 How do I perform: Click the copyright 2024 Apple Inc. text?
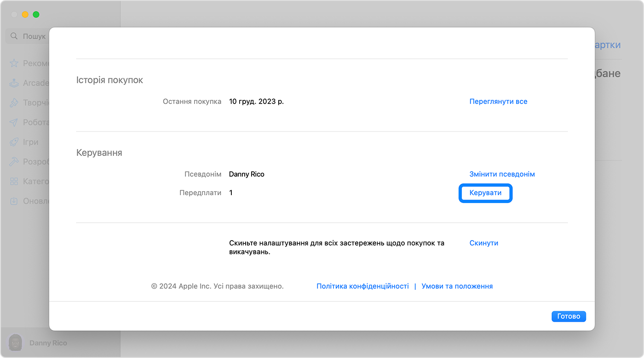(218, 286)
